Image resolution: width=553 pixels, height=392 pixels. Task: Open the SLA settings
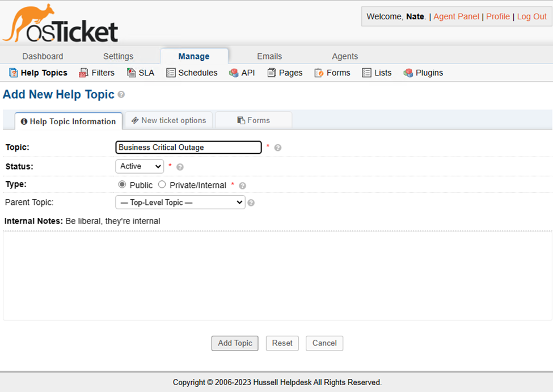point(146,73)
